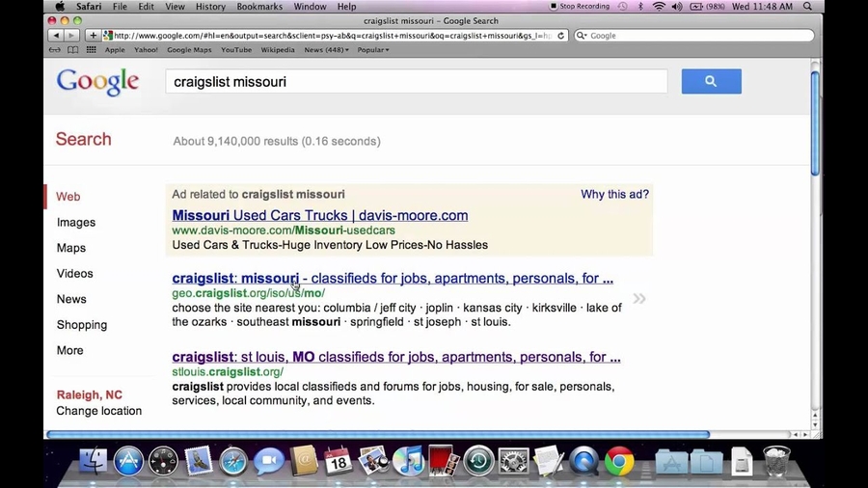Open Top Sites grid icon

point(92,50)
